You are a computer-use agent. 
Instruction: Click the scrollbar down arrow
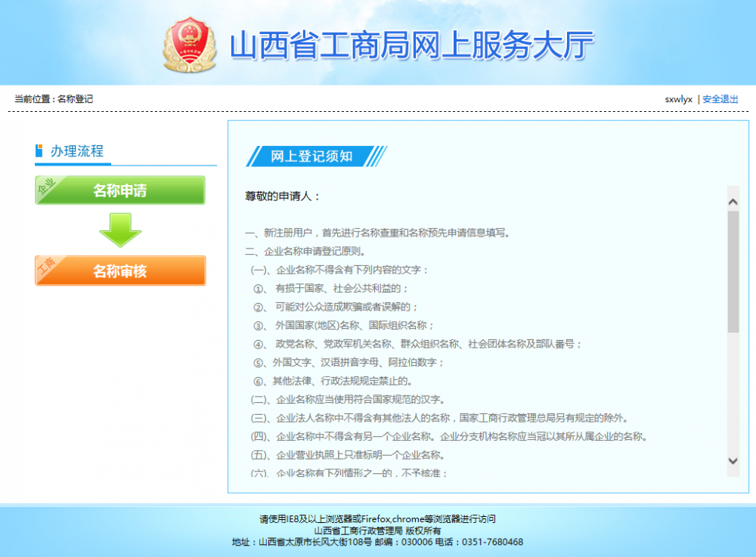732,461
